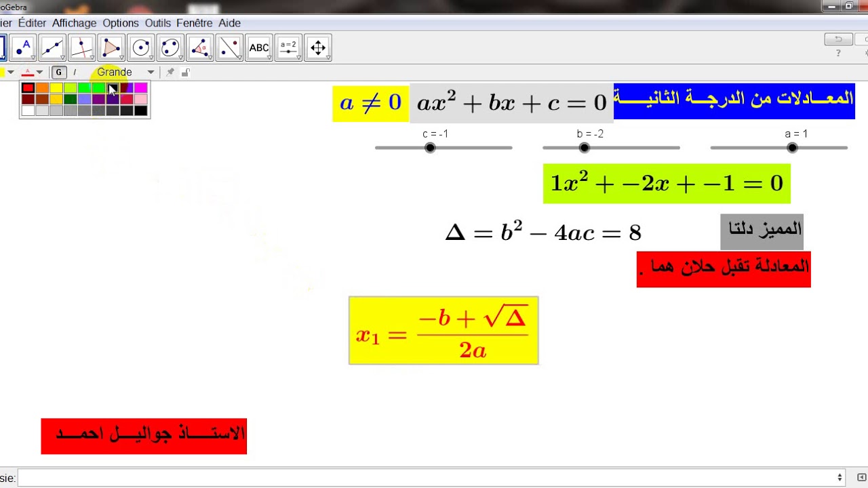
Task: Select the ABC text tool
Action: (x=259, y=47)
